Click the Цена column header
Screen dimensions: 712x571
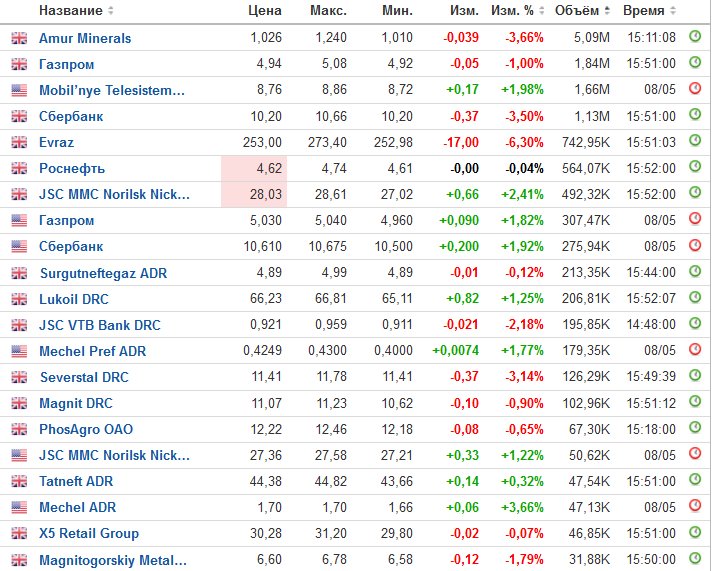[x=265, y=10]
